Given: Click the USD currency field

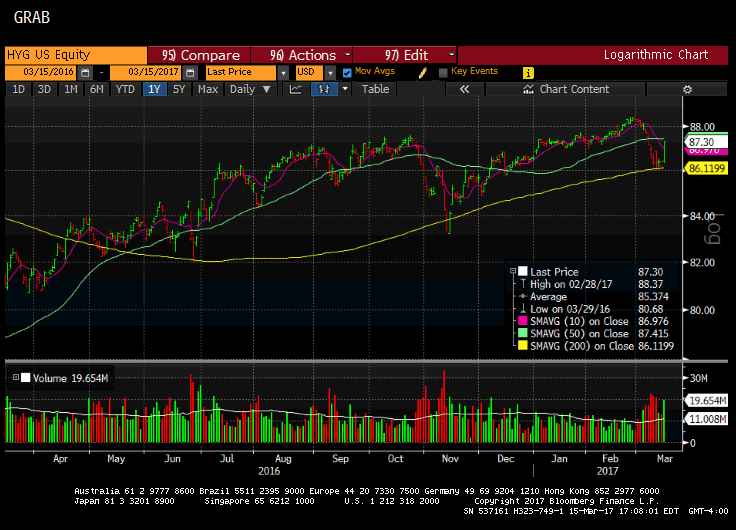Looking at the screenshot, I should pyautogui.click(x=309, y=72).
